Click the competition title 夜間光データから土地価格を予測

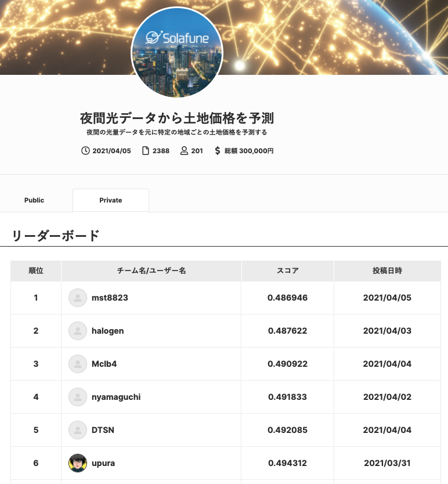(x=177, y=118)
